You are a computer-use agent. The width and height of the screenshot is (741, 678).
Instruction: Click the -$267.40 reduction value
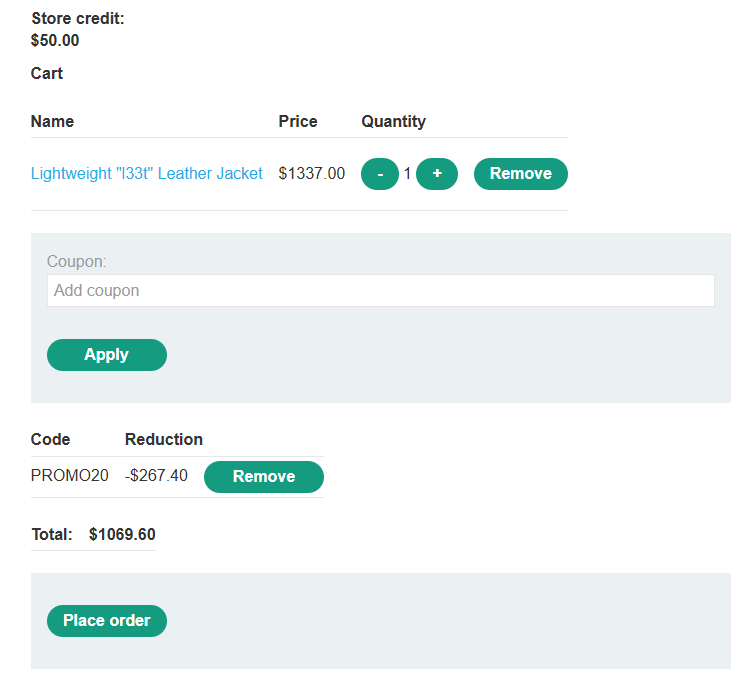pyautogui.click(x=156, y=476)
